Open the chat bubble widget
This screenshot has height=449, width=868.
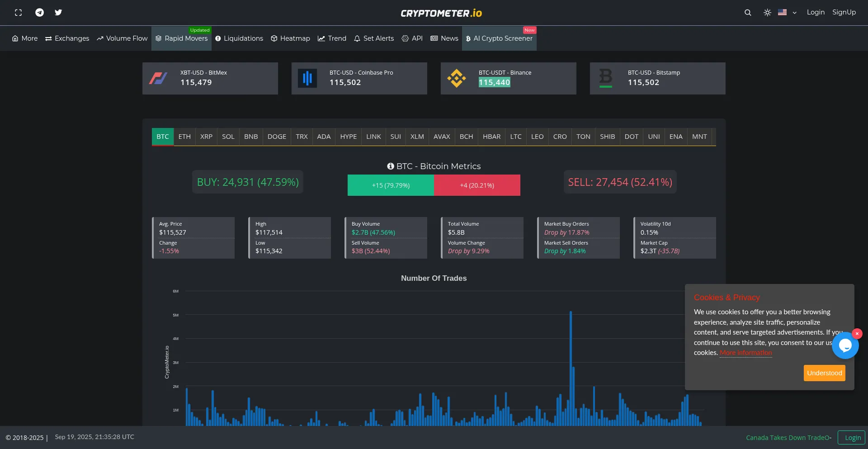click(845, 345)
